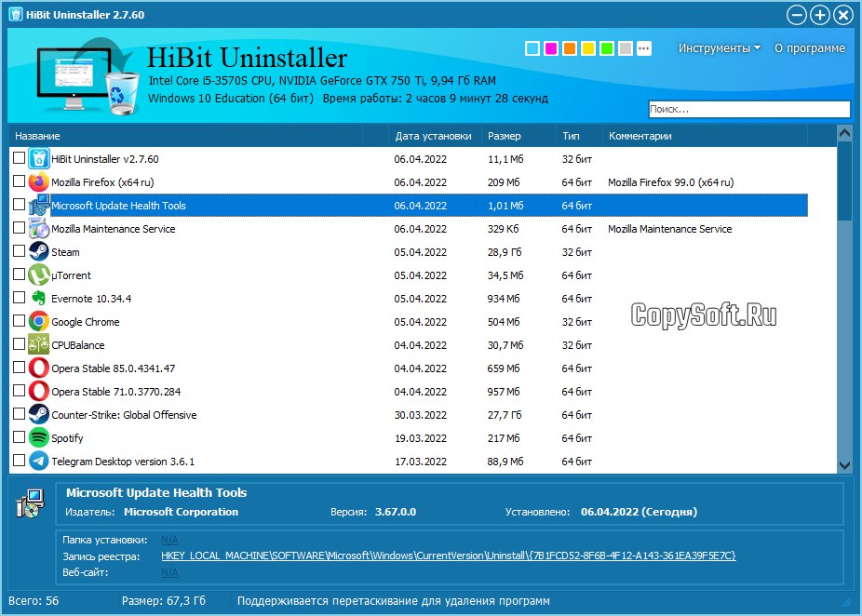Choose the light blue color theme
The image size is (862, 616).
tap(532, 48)
